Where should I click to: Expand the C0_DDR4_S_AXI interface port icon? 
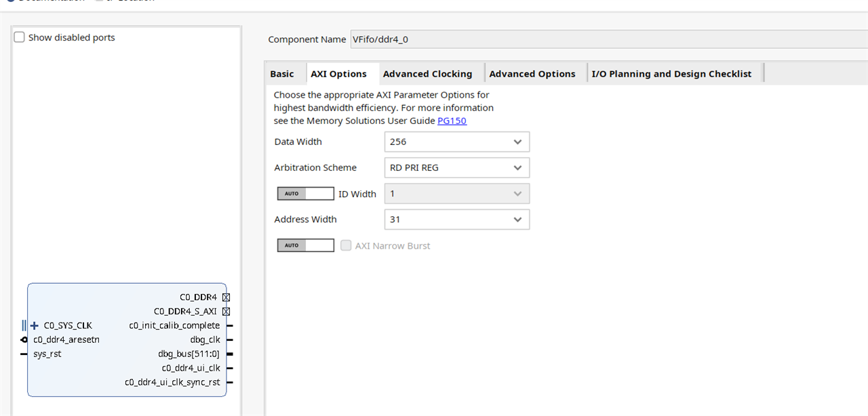point(226,312)
